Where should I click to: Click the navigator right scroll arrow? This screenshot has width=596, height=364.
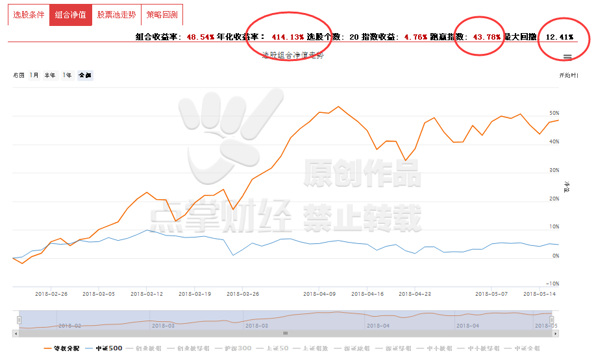tap(555, 334)
